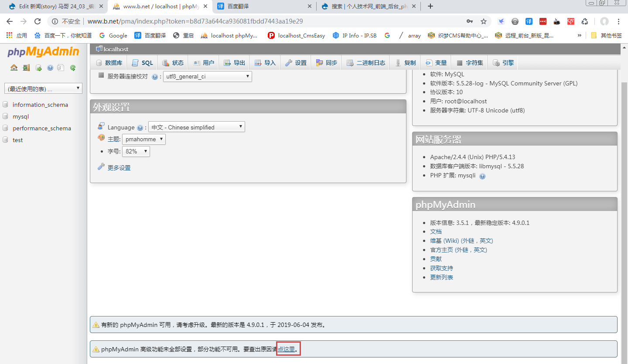The image size is (628, 364).
Task: Click the recycle arrows extension icon
Action: pyautogui.click(x=585, y=21)
